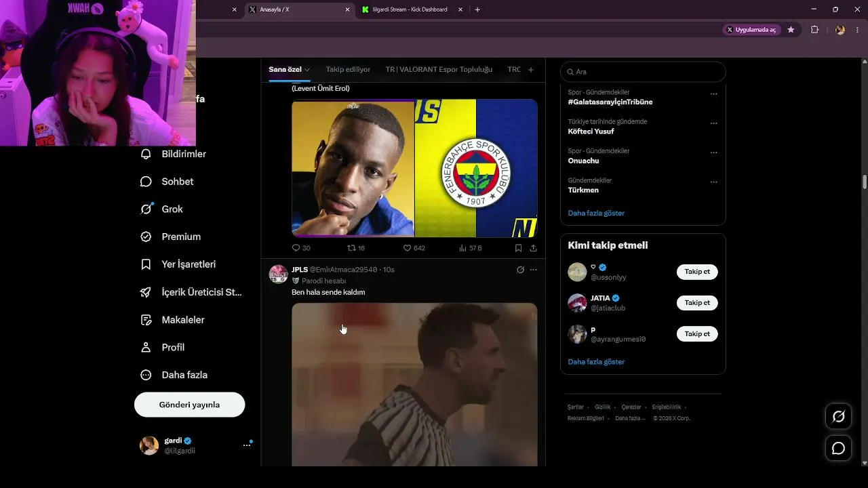Open the Erişilebilirlik footer link
This screenshot has width=868, height=488.
coord(667,407)
